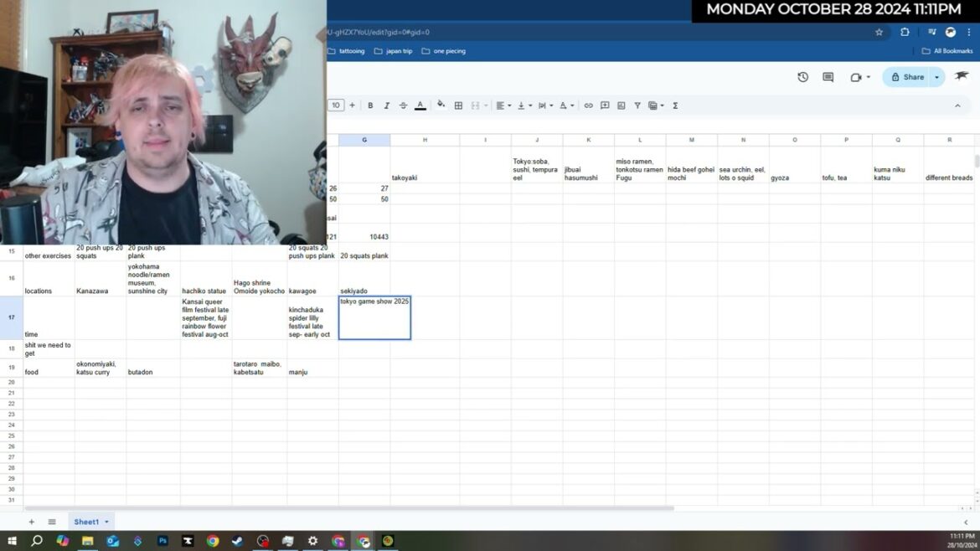Open the functions sigma menu
Screen dimensions: 980x551
click(675, 106)
